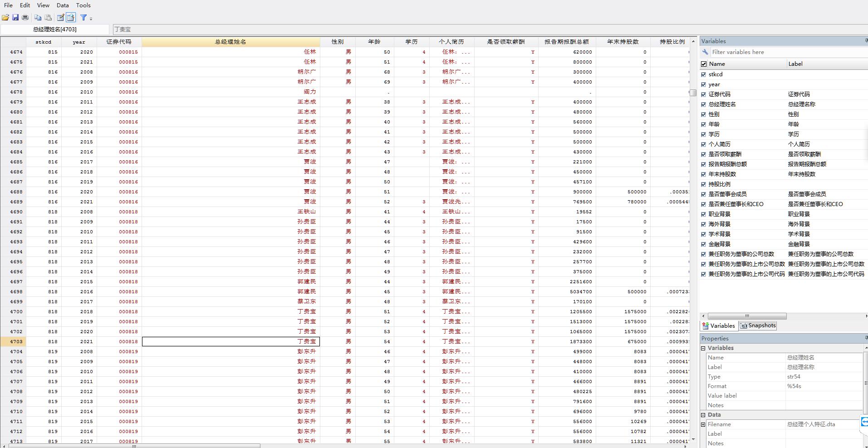
Task: Switch to the Snapshots tab
Action: pos(758,325)
